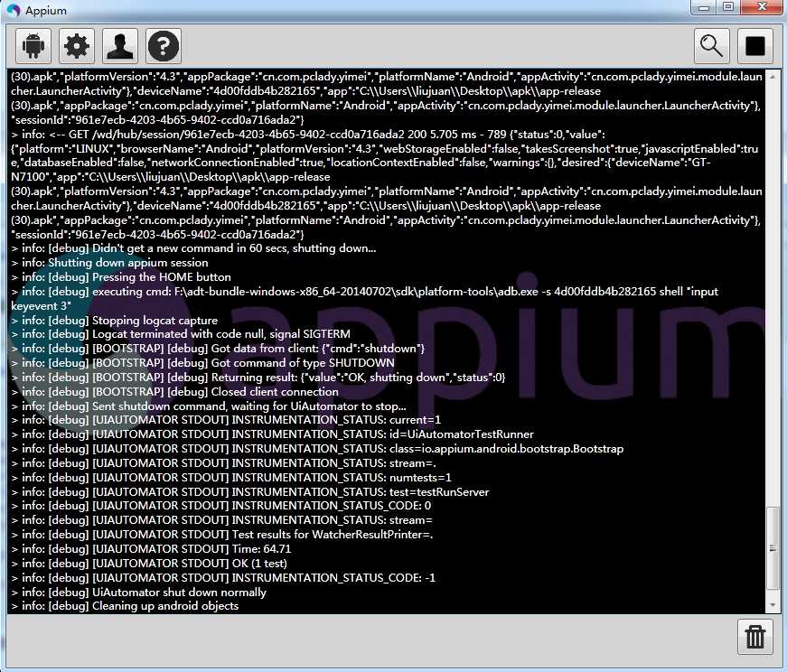
Task: Click 'class=io.appium.android.bootstrap.Bootstrap' line
Action: tap(317, 449)
